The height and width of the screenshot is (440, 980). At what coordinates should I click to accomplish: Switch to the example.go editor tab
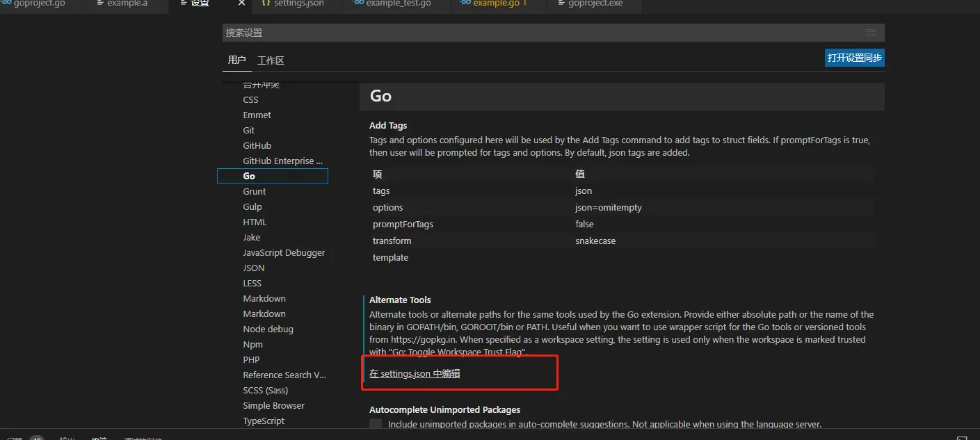499,3
